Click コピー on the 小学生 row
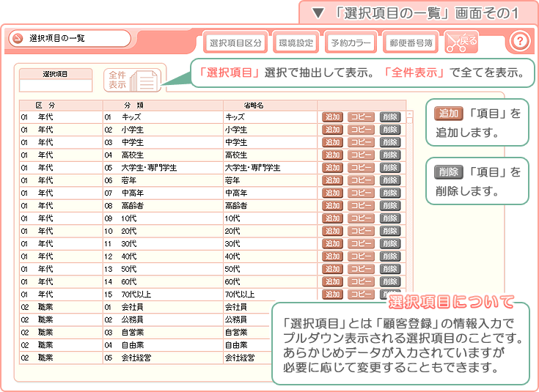 point(361,130)
